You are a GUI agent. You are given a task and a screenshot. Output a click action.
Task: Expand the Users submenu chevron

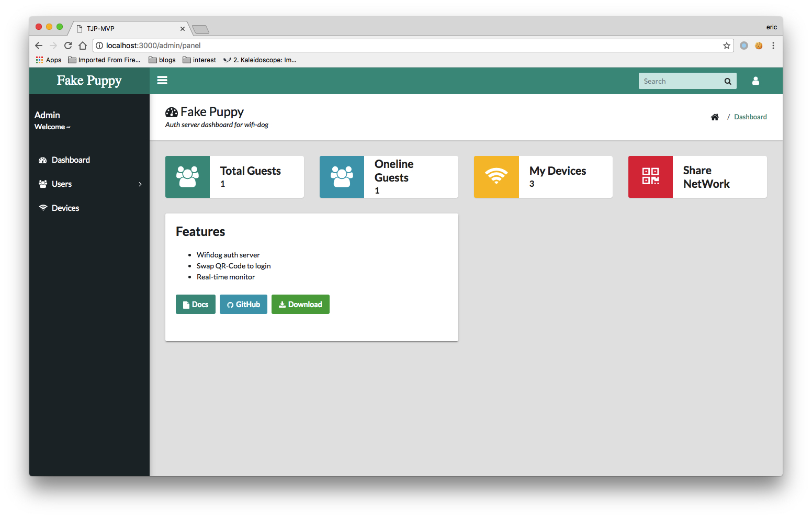(x=140, y=184)
